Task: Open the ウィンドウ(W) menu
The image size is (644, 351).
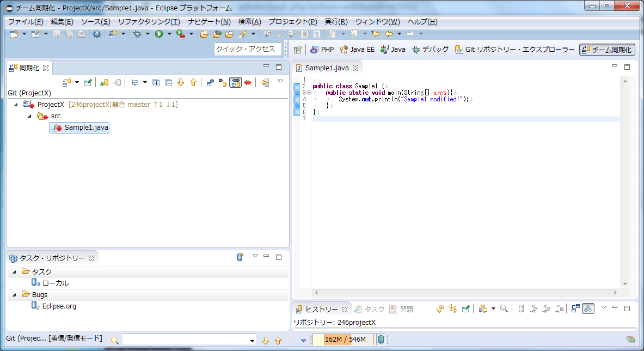Action: [377, 22]
